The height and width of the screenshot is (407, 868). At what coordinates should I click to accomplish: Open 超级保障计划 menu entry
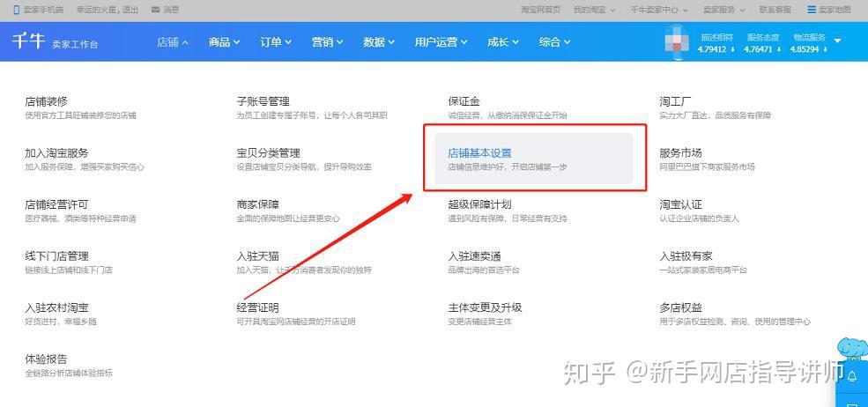coord(508,211)
